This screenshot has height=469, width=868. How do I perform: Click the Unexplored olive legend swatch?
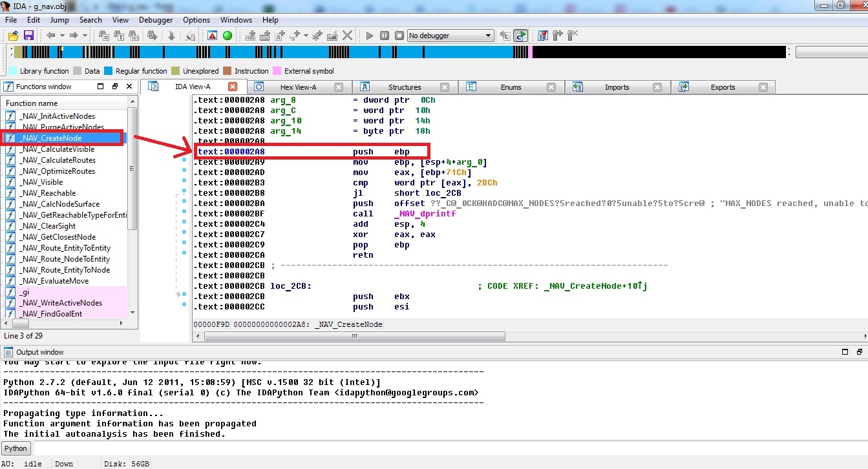175,71
